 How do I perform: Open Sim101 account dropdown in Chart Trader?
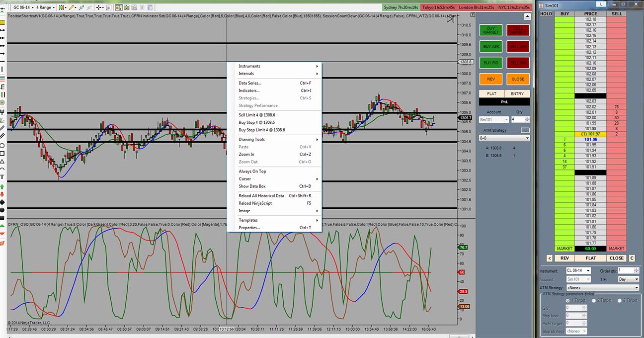[494, 119]
